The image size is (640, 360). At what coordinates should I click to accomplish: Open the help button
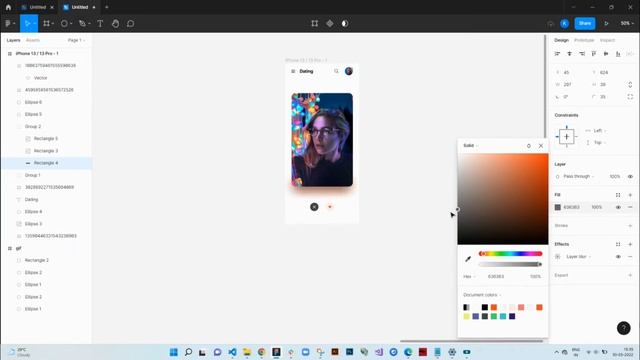pos(624,328)
